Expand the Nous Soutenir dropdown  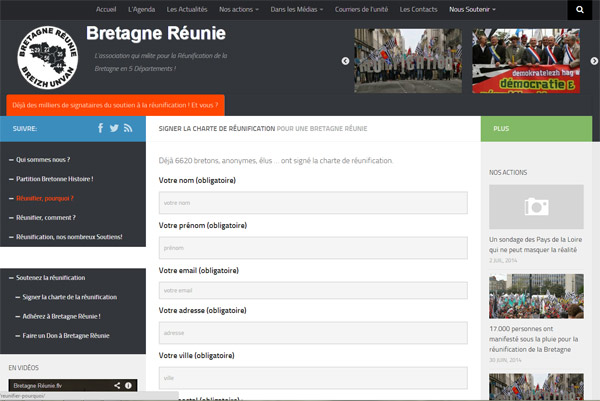(x=472, y=9)
